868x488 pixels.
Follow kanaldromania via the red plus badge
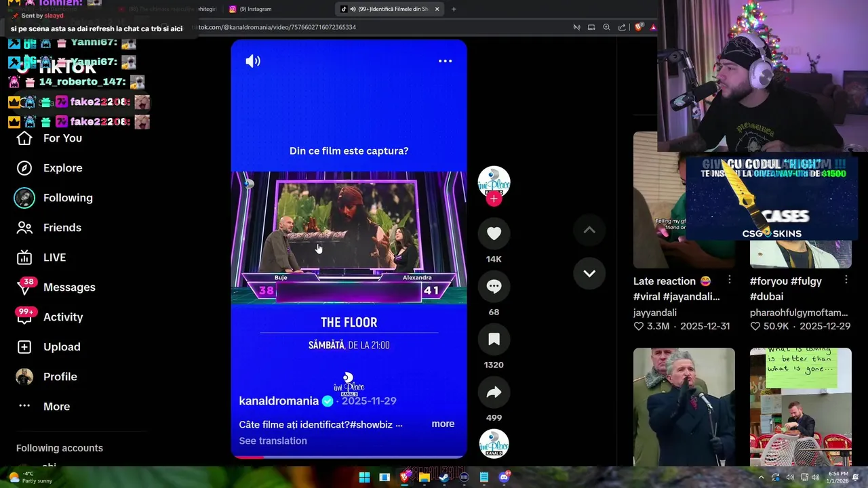coord(494,199)
